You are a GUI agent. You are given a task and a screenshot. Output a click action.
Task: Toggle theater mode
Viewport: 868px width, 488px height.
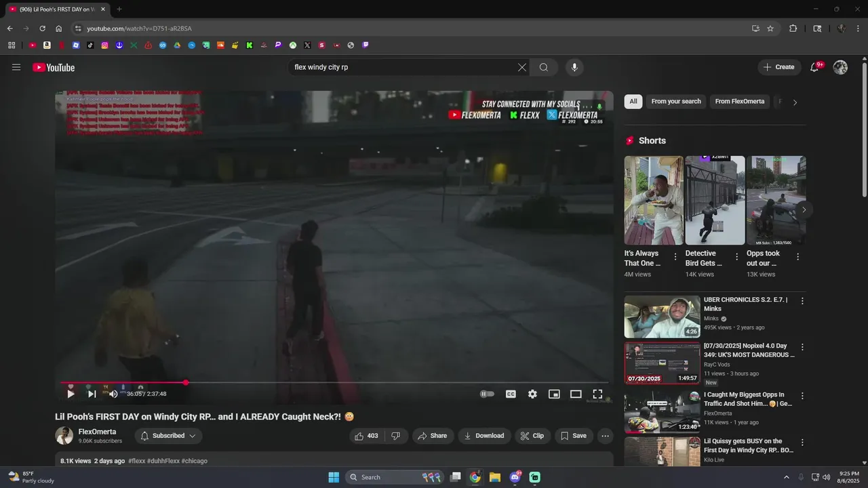(x=576, y=394)
